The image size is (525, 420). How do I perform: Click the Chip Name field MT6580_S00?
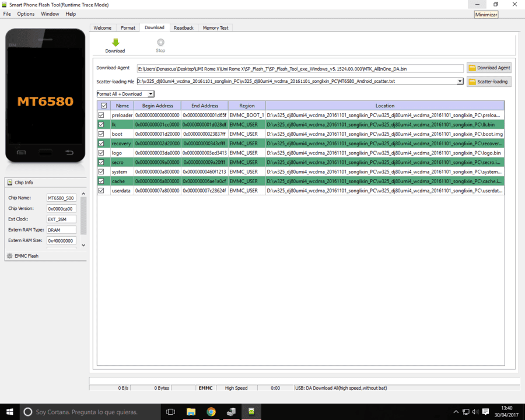tap(61, 198)
